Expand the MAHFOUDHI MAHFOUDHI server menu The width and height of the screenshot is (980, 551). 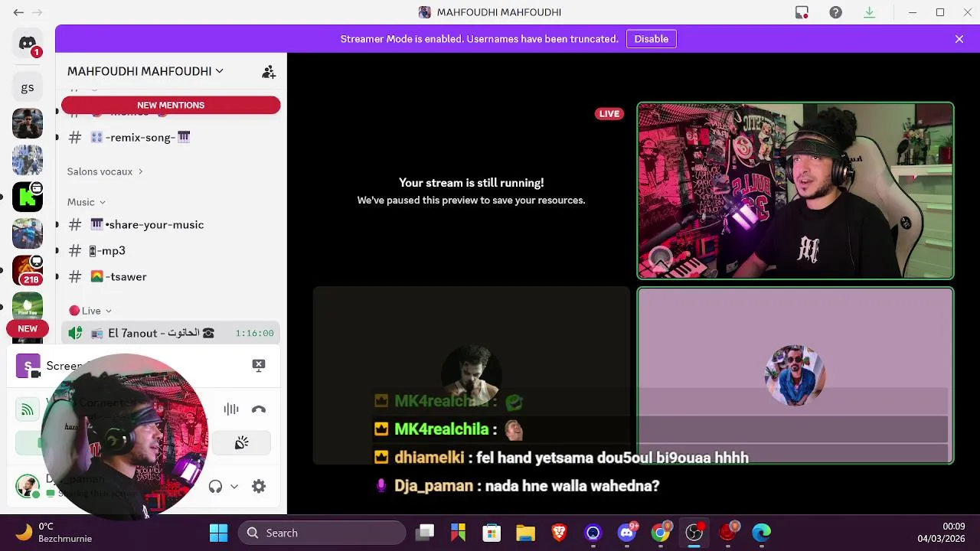coord(145,71)
